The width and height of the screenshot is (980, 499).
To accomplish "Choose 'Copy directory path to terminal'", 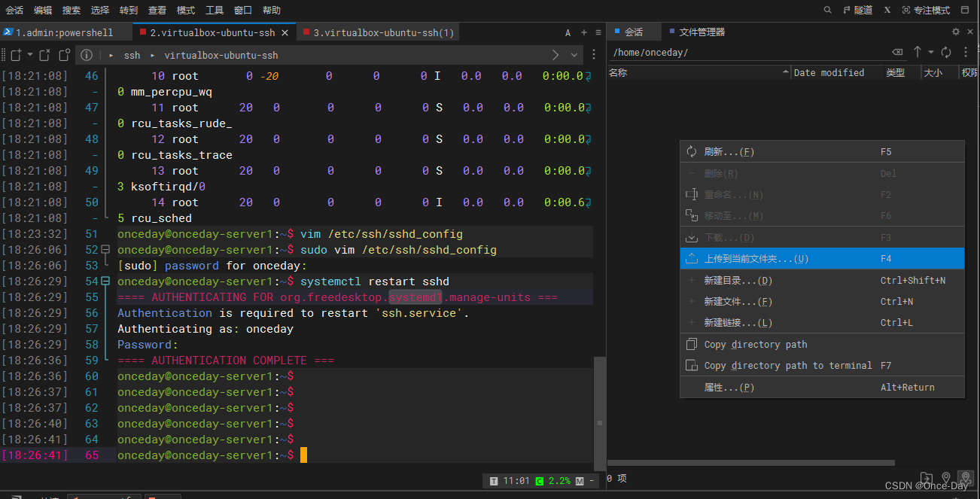I will pos(822,366).
